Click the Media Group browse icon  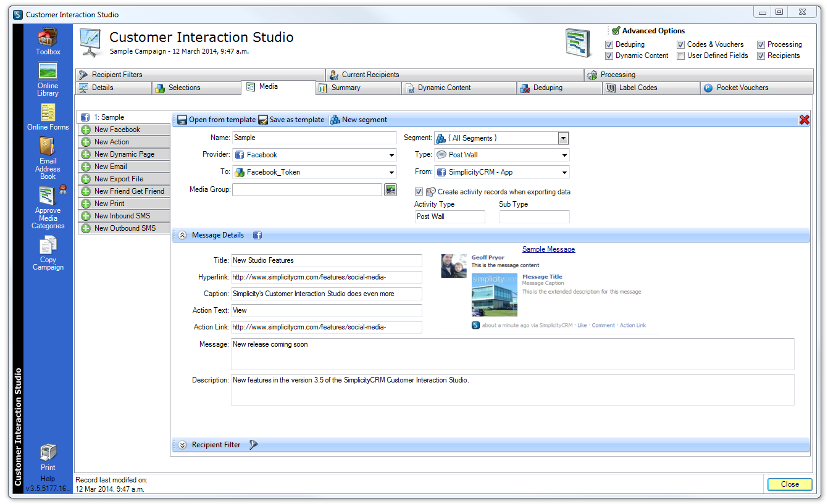(390, 189)
